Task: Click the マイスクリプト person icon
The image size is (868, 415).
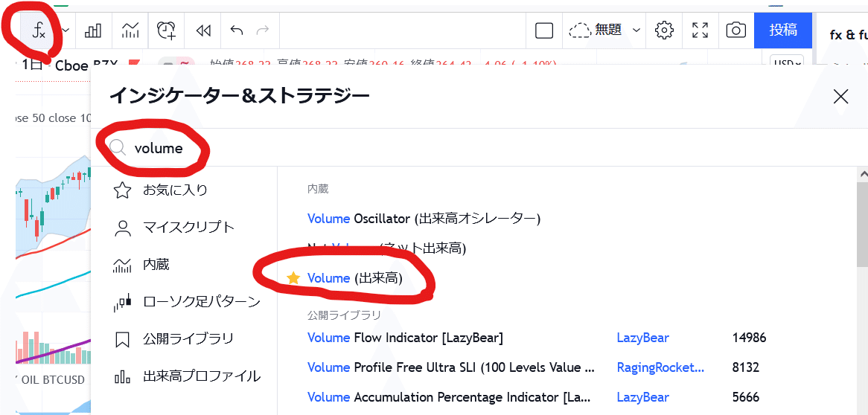Action: point(122,228)
